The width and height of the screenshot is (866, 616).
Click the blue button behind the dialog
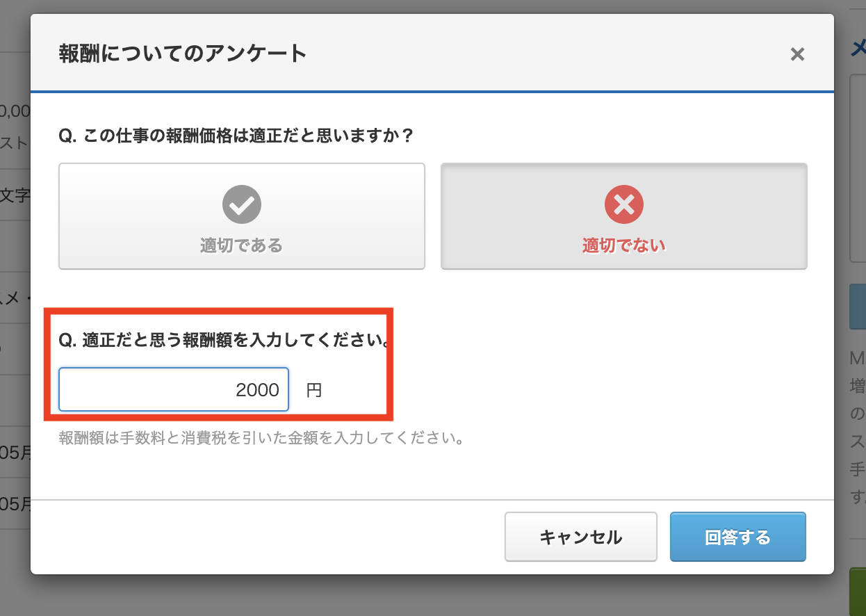click(x=858, y=306)
